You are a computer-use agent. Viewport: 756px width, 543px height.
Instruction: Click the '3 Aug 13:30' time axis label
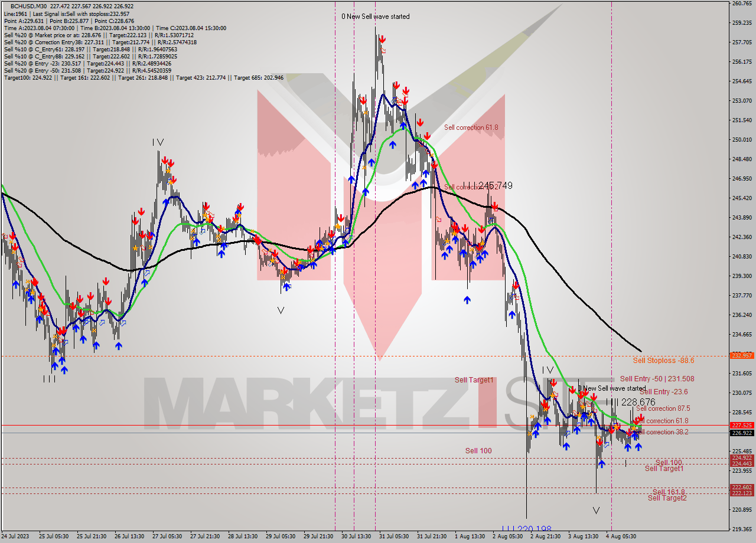coord(584,537)
